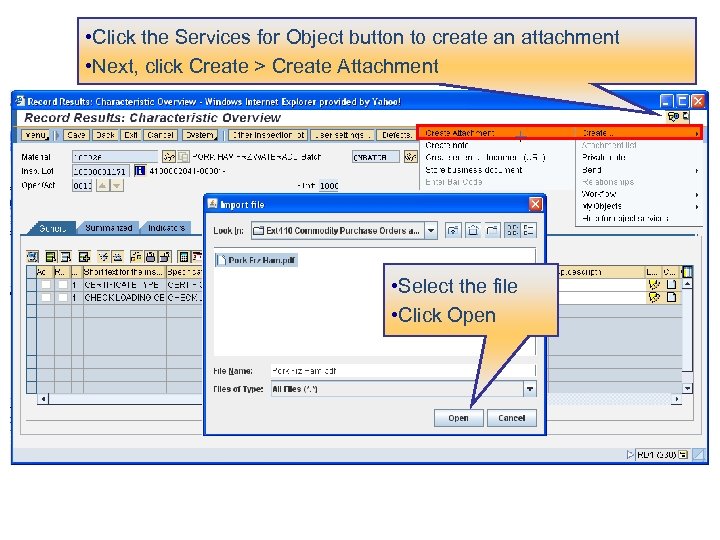Select Store business document menu entry
The width and height of the screenshot is (720, 540).
pyautogui.click(x=496, y=170)
